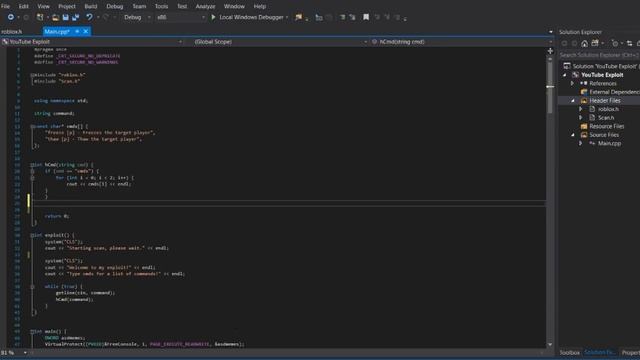The width and height of the screenshot is (640, 360).
Task: Click the Back icon in Solution Explorer toolbar
Action: 564,43
